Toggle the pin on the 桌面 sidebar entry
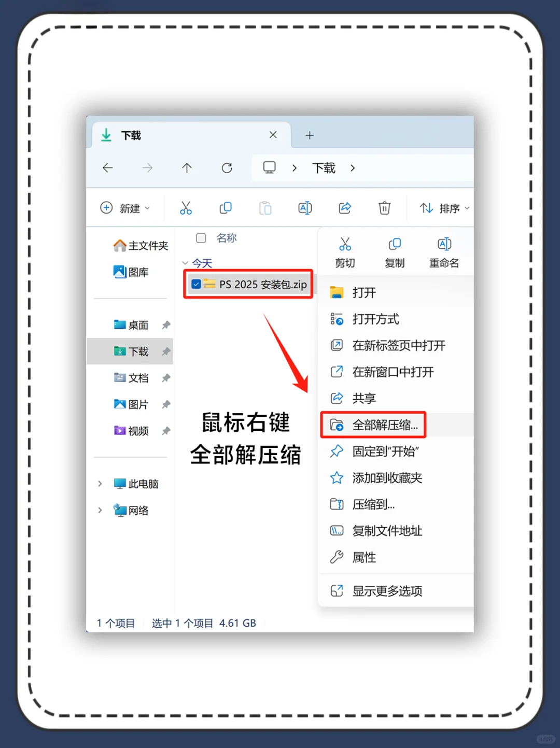Image resolution: width=560 pixels, height=748 pixels. point(166,324)
